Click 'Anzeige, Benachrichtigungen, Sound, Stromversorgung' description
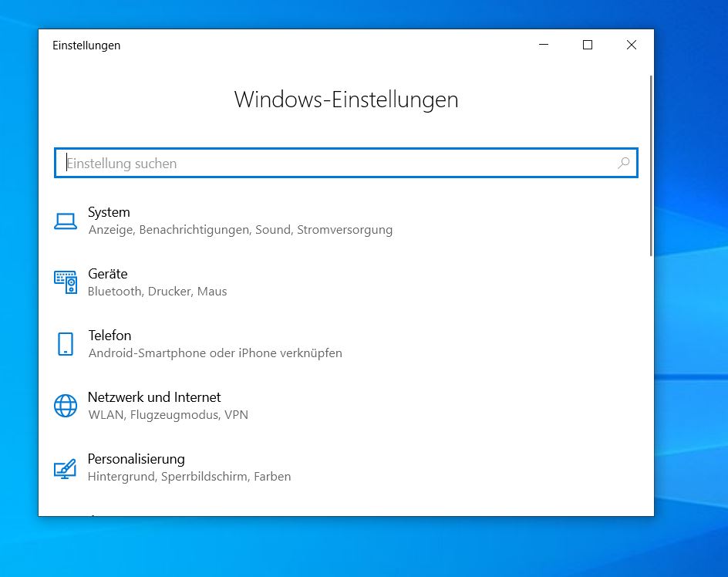 [x=241, y=230]
